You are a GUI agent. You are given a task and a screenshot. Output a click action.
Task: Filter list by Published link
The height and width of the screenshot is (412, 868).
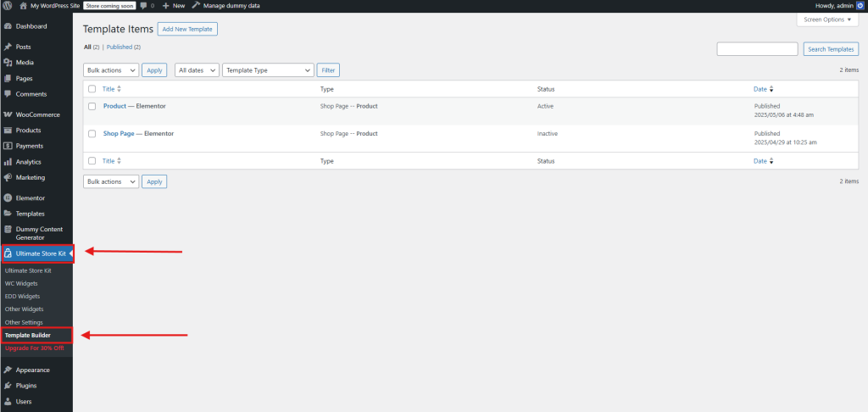coord(120,47)
